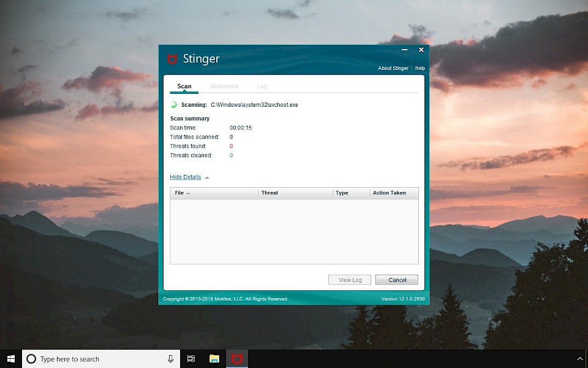Click the Cortana circle icon
The width and height of the screenshot is (588, 368).
[x=31, y=359]
